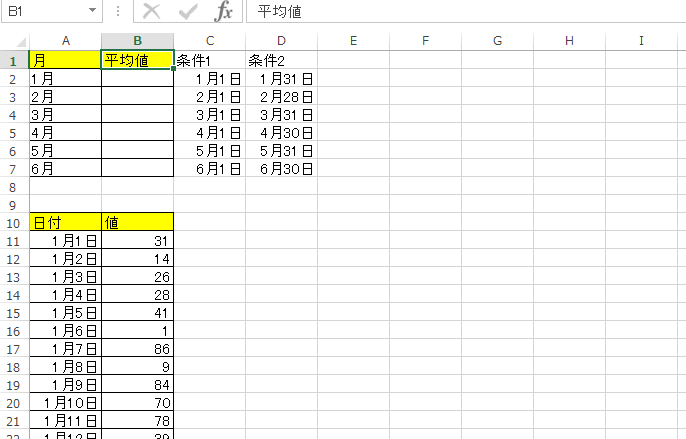Click the Insert Function fx icon
686x439 pixels.
click(224, 12)
